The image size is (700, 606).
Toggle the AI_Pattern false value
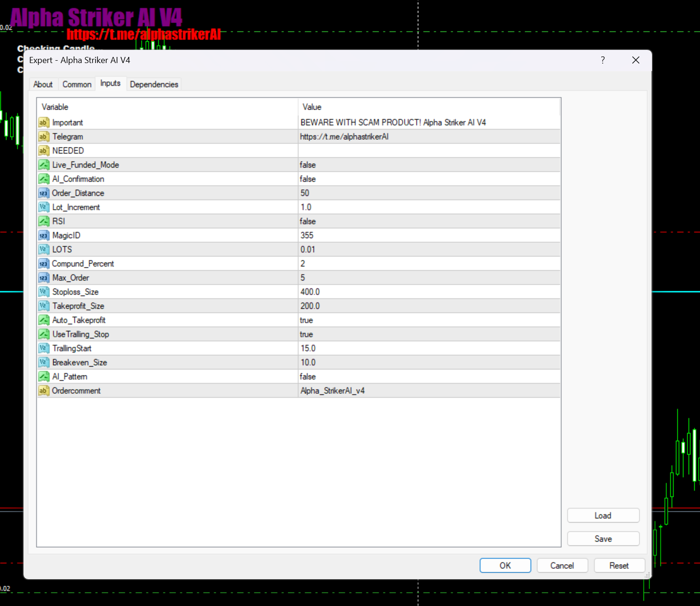coord(429,376)
